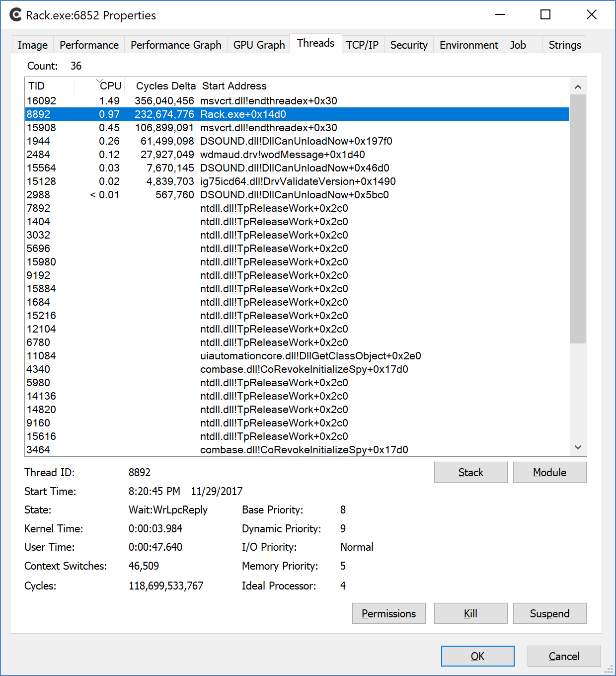Select thread row 15908
The height and width of the screenshot is (676, 616).
(297, 128)
